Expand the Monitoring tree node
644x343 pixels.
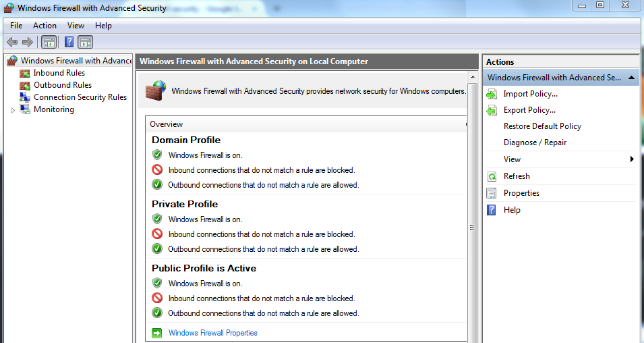(x=13, y=110)
